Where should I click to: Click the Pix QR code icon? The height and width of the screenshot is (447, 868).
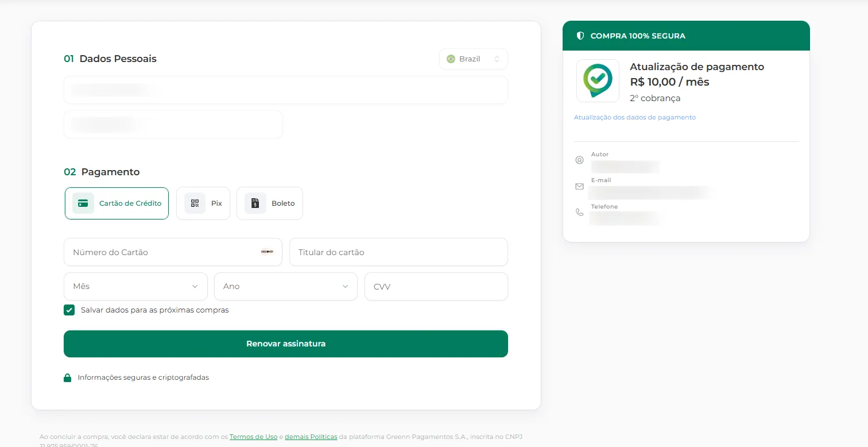point(195,203)
